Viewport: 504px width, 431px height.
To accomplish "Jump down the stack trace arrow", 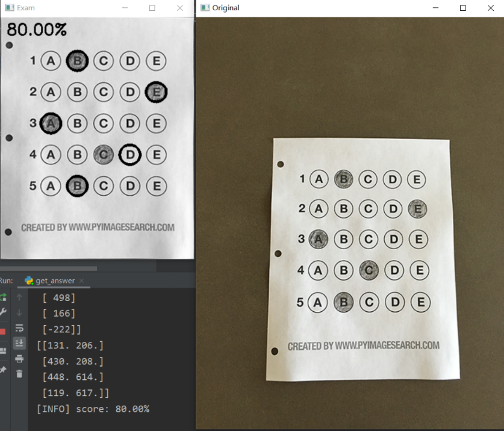I will coord(19,312).
